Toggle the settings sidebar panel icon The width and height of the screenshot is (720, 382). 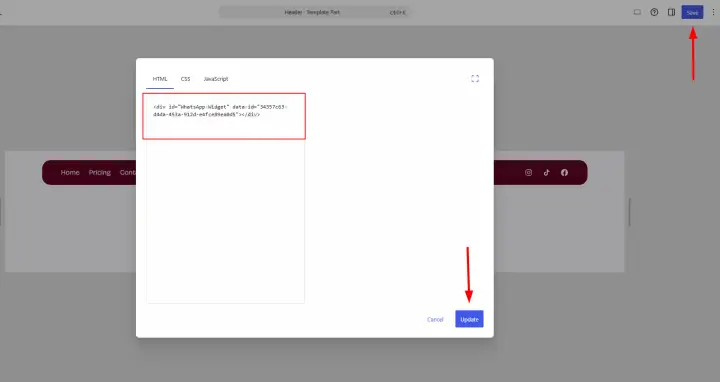tap(671, 12)
